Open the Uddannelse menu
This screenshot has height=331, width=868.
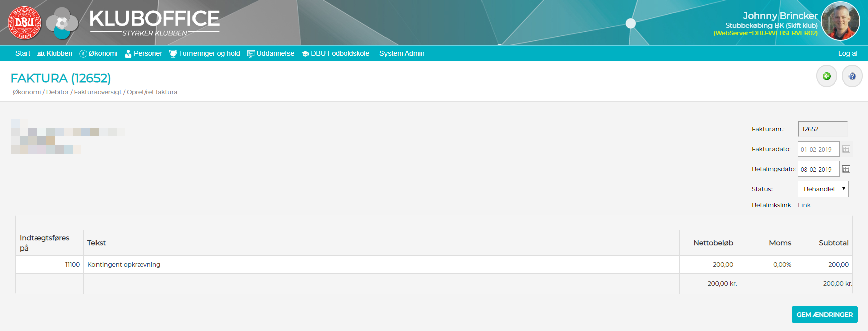click(270, 53)
